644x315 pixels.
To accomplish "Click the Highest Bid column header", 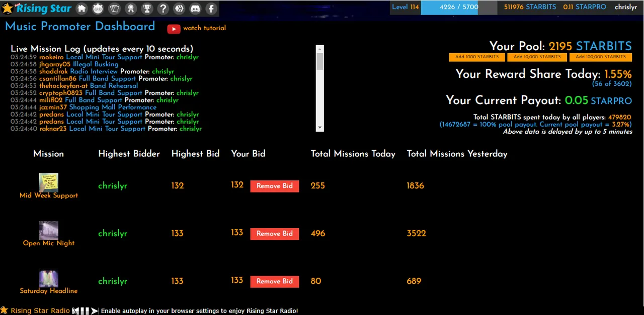I will tap(195, 154).
